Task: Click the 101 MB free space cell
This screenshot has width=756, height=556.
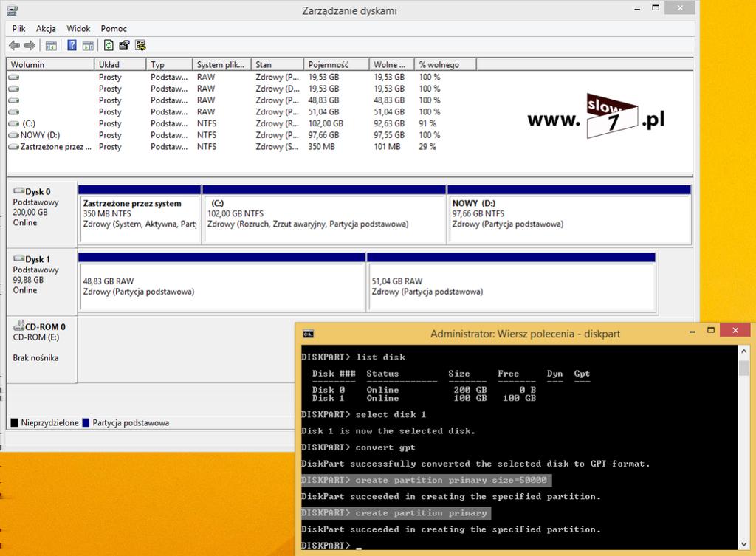Action: point(387,147)
